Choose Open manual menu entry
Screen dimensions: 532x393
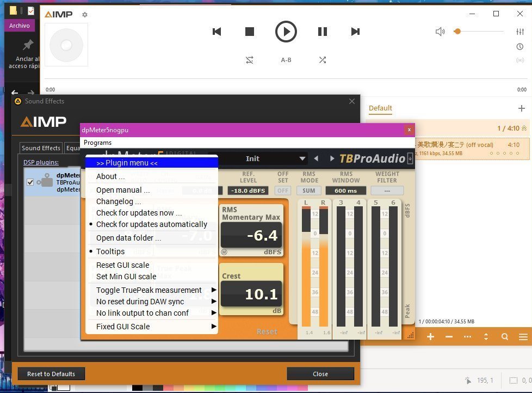pyautogui.click(x=152, y=190)
